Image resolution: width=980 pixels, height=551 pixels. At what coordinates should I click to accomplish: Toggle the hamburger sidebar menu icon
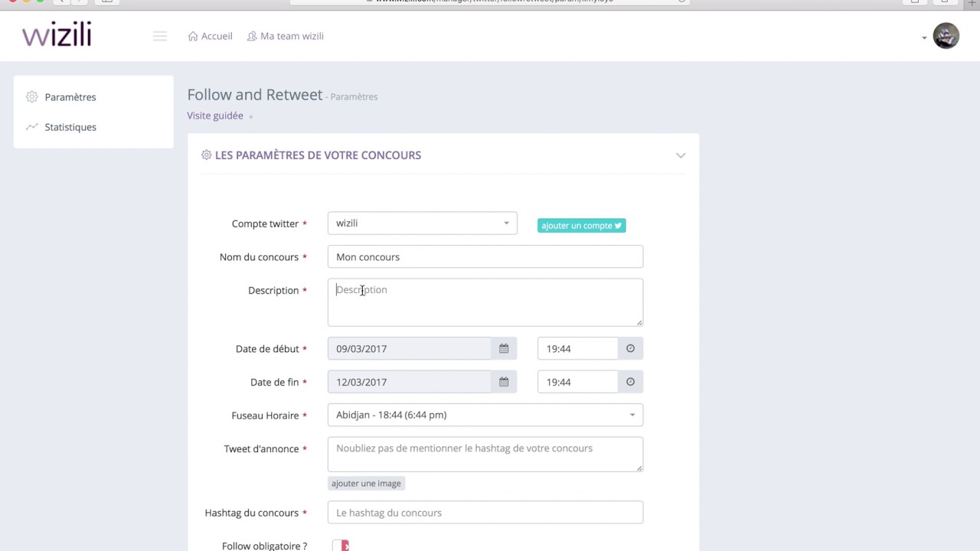tap(160, 36)
